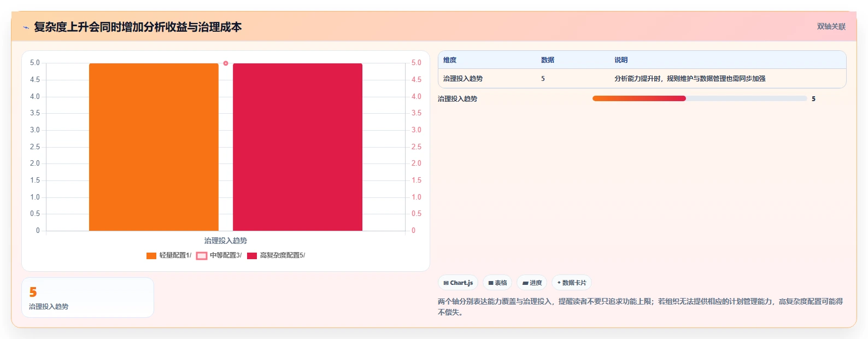Viewport: 868px width, 339px height.
Task: Toggle the 中等配置3/ legend series
Action: click(219, 255)
